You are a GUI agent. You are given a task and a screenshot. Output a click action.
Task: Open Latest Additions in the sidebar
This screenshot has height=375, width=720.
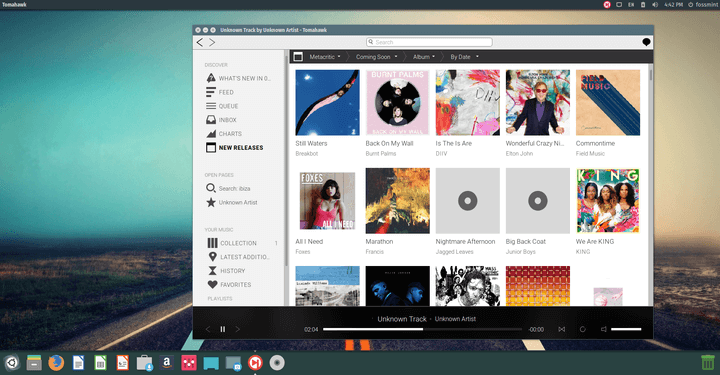pos(239,257)
